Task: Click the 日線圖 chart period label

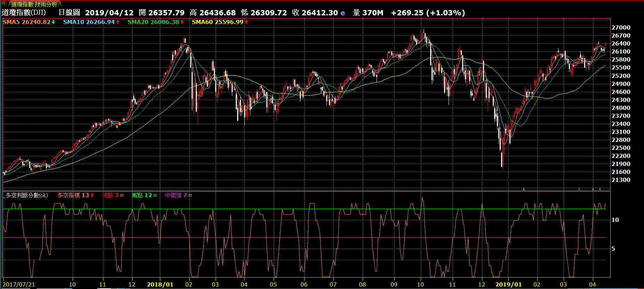Action: click(69, 13)
